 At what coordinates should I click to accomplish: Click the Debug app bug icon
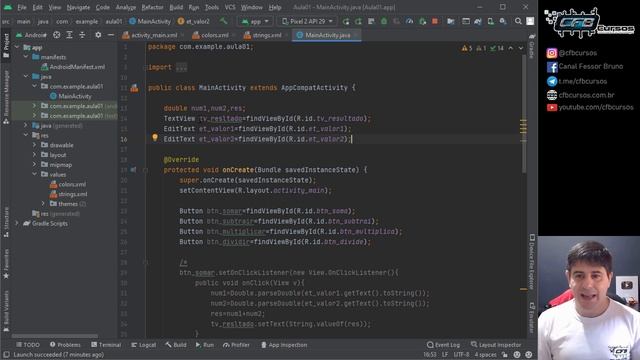[384, 21]
